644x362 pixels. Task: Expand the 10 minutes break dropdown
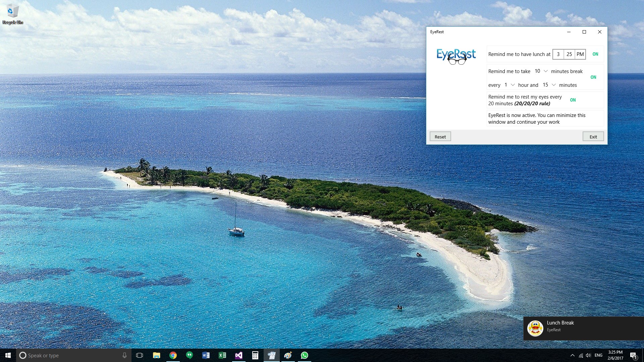(541, 71)
